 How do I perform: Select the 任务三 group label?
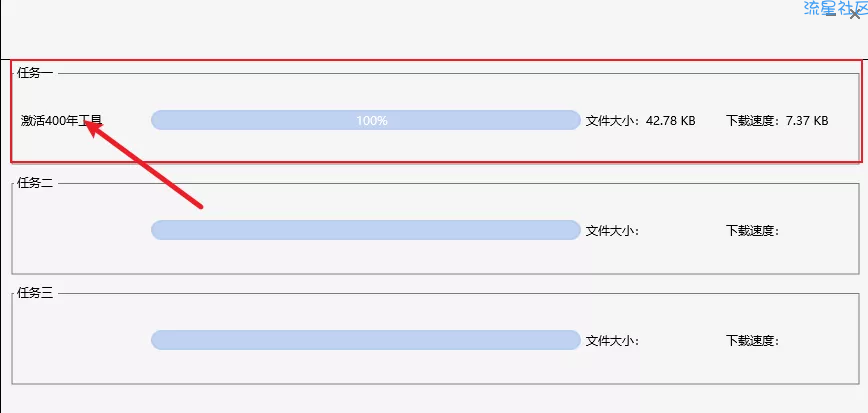click(x=35, y=293)
